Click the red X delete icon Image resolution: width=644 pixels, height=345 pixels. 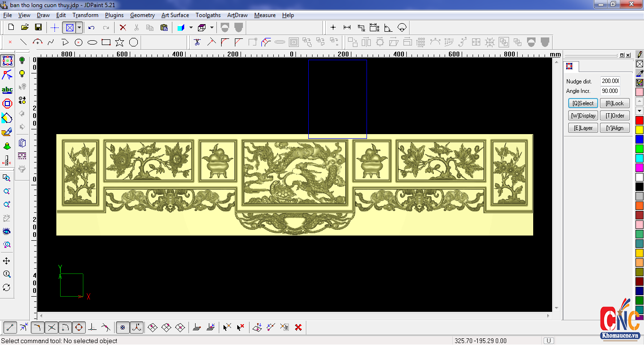click(123, 27)
